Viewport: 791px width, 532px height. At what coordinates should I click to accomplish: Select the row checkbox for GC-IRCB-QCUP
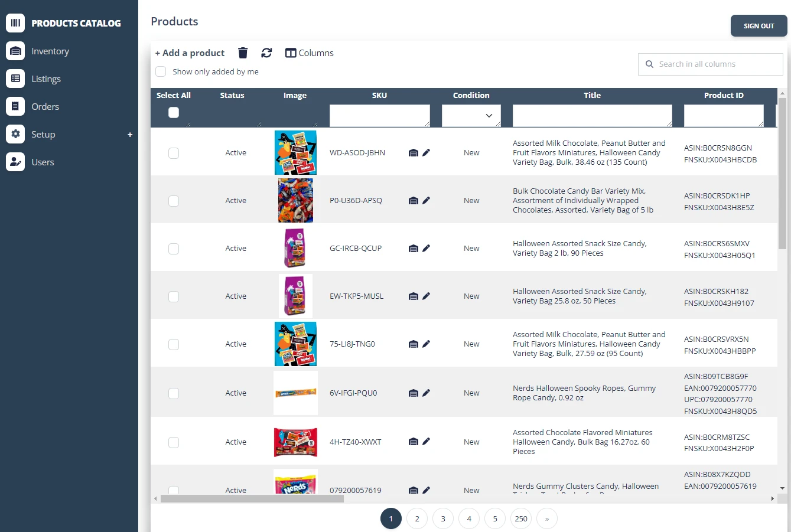click(x=174, y=249)
